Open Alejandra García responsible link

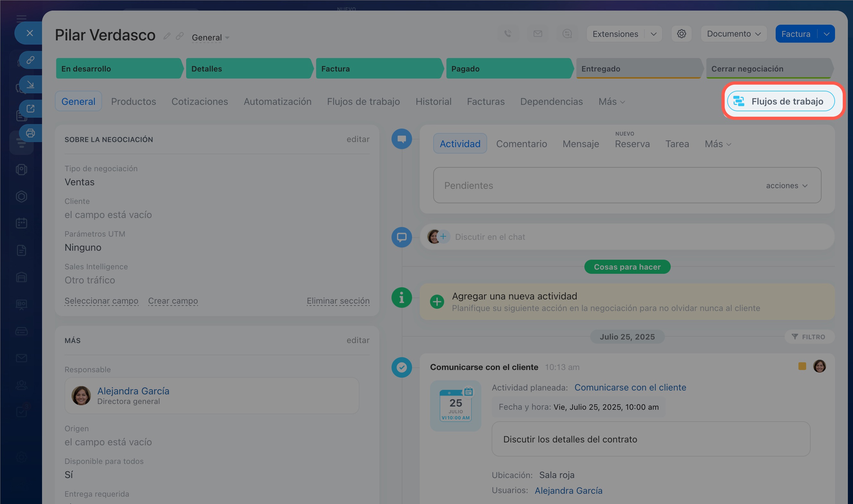pos(133,391)
